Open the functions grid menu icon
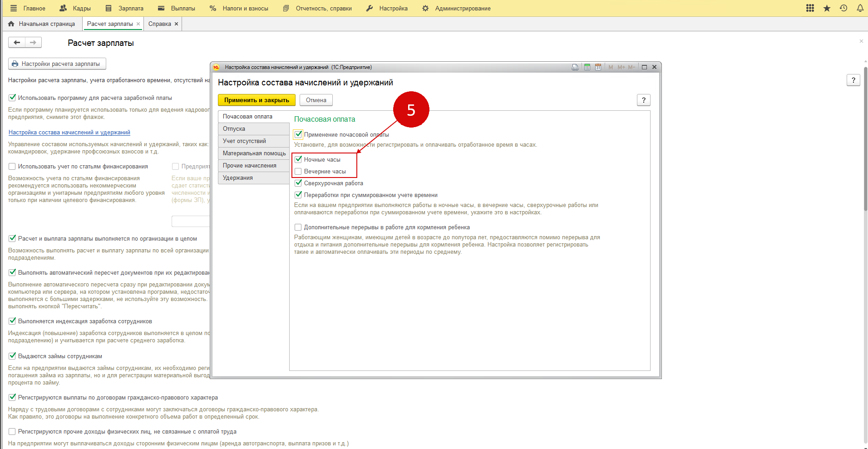 click(x=810, y=8)
